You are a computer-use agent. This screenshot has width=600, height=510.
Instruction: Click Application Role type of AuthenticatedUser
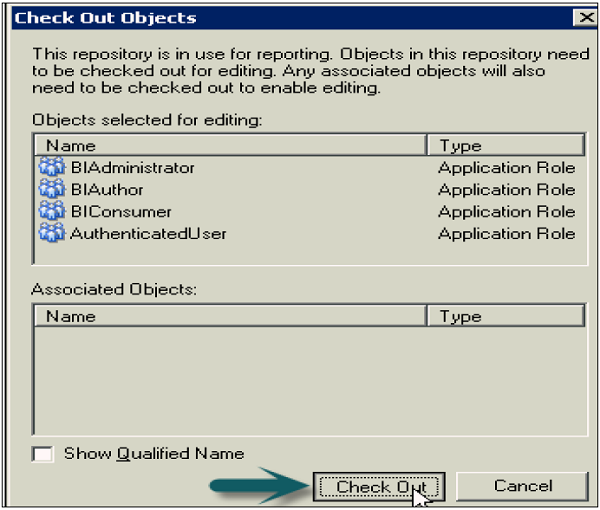tap(507, 233)
